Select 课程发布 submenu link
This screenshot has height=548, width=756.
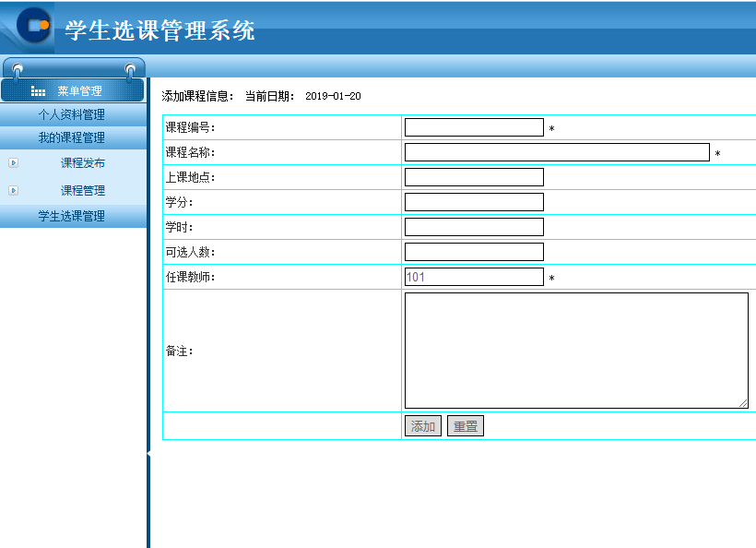click(83, 163)
